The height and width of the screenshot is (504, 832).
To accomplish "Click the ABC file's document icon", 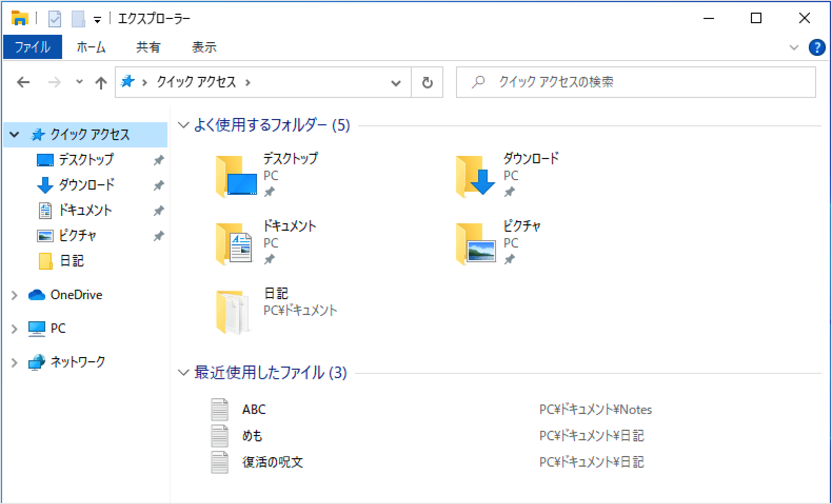I will [x=220, y=409].
